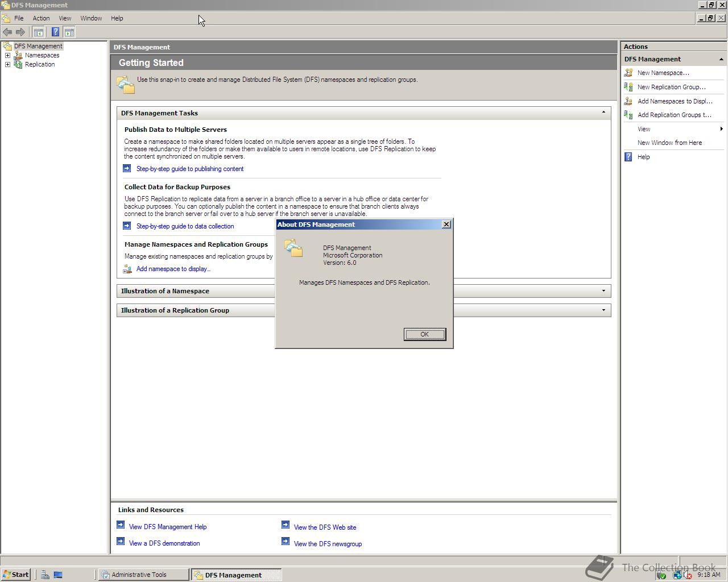Click Add Replication Groups action icon
This screenshot has height=582, width=728.
coord(628,115)
